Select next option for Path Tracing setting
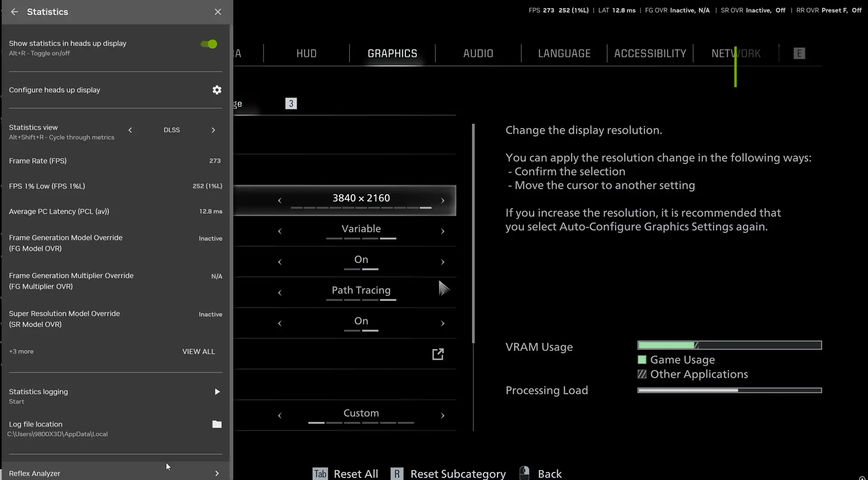 pyautogui.click(x=443, y=293)
